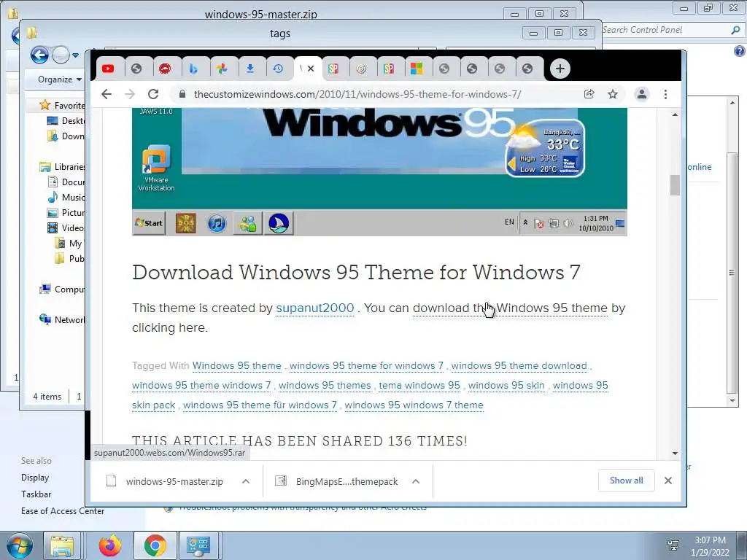Screen dimensions: 747x560
Task: Open the Downloads browser tab
Action: [x=249, y=69]
